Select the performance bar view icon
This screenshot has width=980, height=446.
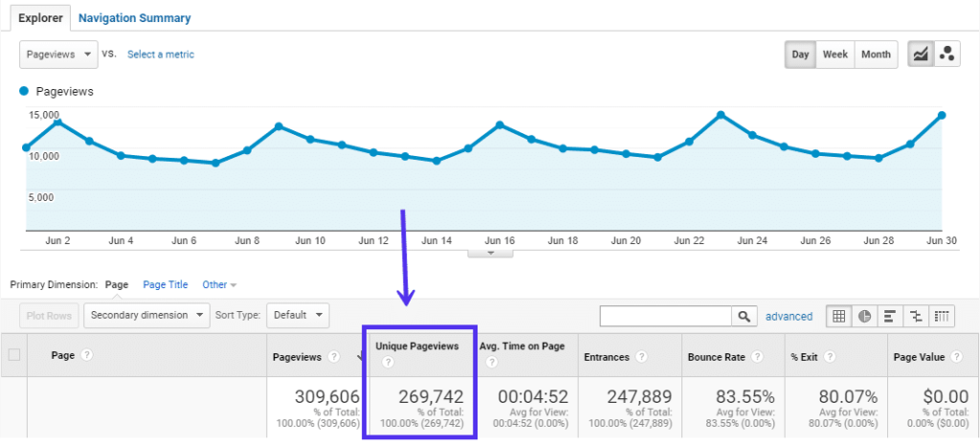click(890, 316)
